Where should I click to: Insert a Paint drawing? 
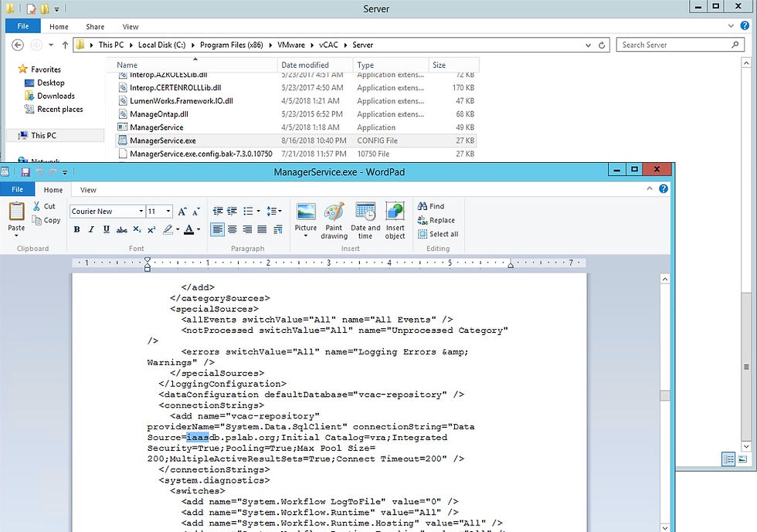click(x=334, y=221)
